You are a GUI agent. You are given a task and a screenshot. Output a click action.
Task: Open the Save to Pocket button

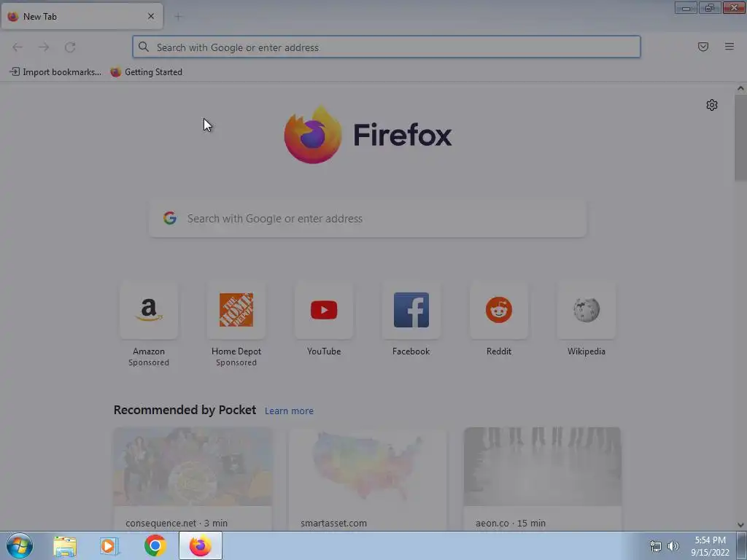tap(703, 47)
